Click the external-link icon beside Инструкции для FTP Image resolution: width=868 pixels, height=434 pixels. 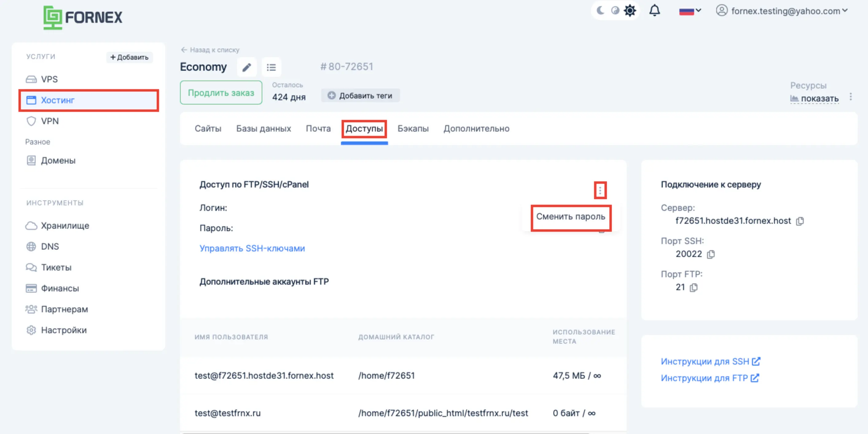coord(754,378)
